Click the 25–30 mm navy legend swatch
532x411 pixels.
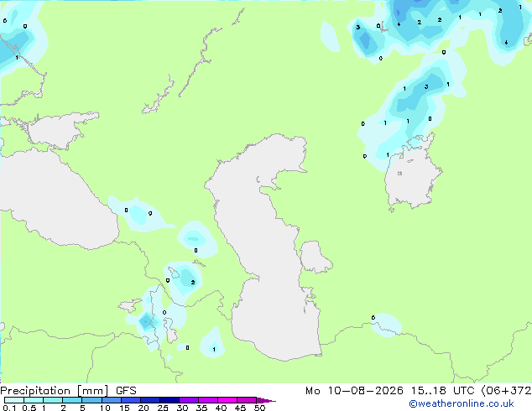(169, 400)
